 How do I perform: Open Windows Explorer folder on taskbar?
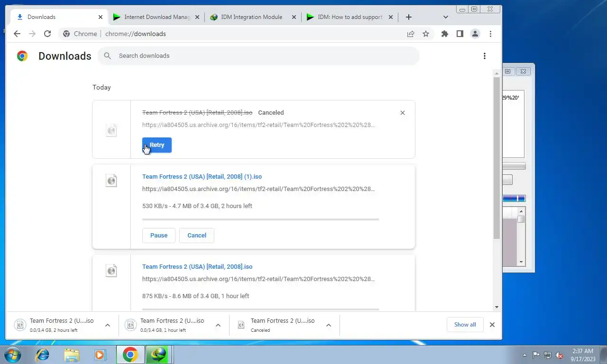tap(72, 355)
